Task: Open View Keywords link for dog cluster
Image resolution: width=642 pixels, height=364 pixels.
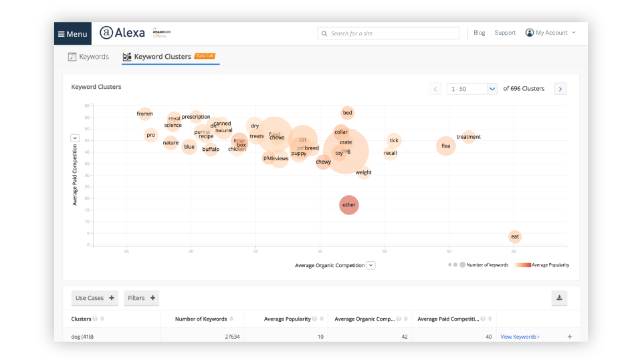Action: tap(520, 337)
